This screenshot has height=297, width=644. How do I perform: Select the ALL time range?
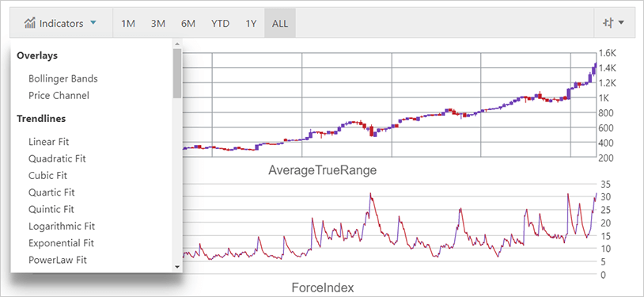click(x=280, y=24)
